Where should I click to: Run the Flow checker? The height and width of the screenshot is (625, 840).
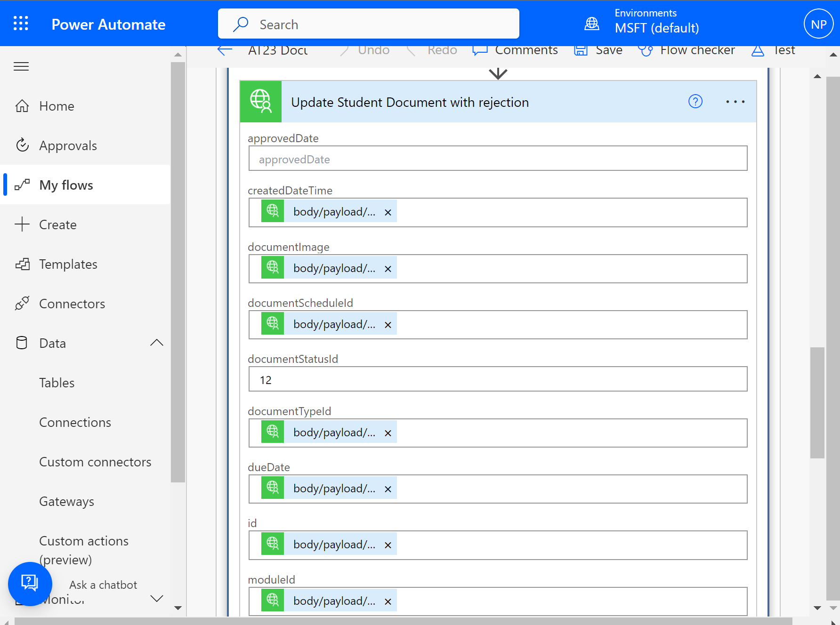686,50
